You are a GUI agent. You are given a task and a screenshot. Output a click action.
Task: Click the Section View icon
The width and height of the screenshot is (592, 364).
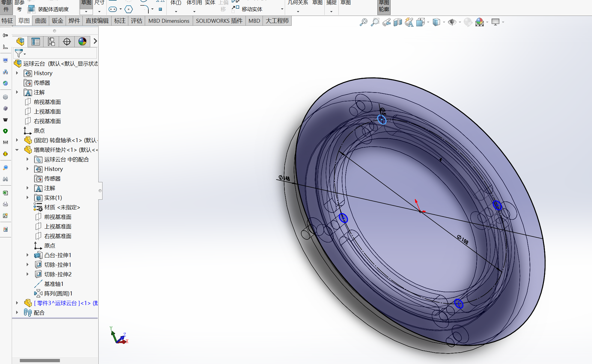[398, 22]
